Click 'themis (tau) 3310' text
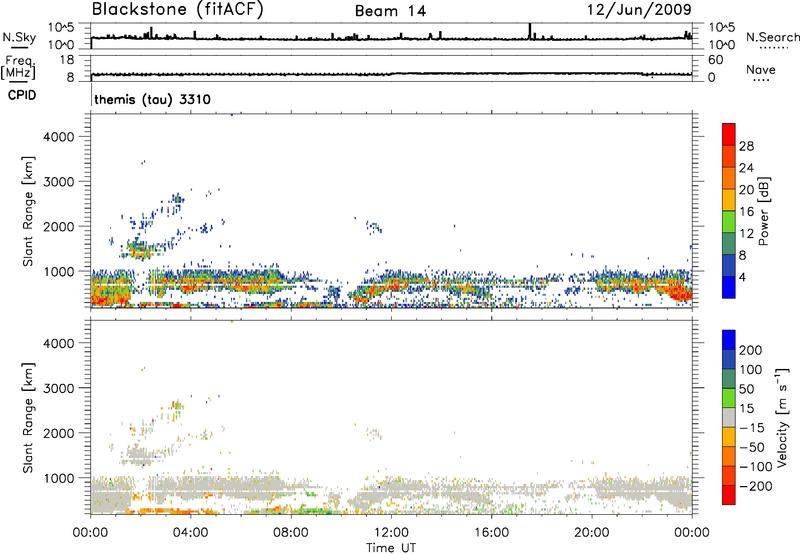 click(152, 99)
